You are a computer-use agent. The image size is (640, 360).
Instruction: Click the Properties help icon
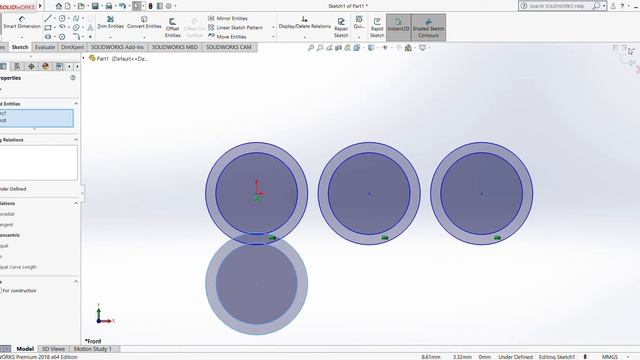(x=73, y=78)
